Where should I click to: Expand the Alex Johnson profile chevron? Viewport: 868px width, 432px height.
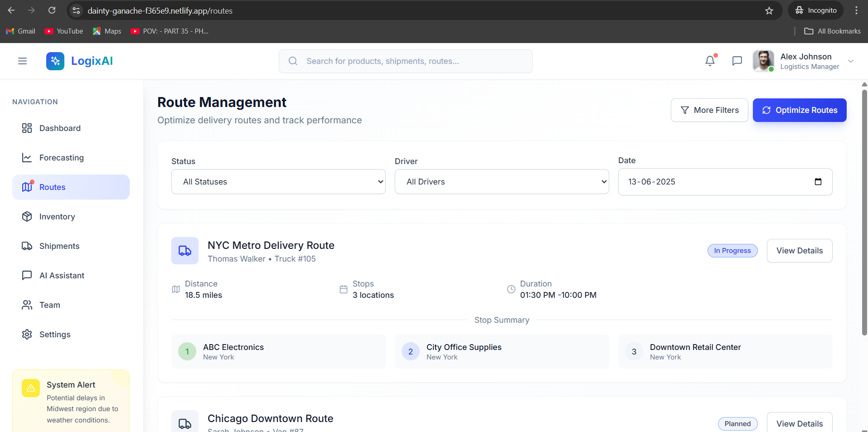pos(851,61)
